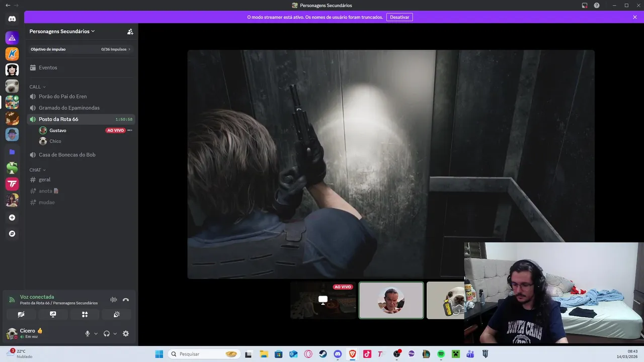Click the live stream thumbnail tile
This screenshot has height=362, width=644.
(323, 300)
